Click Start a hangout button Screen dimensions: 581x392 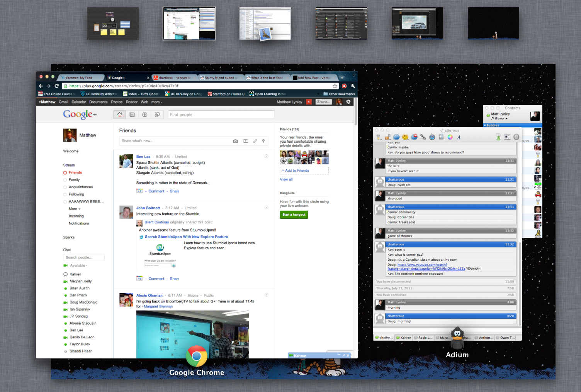[x=294, y=215]
